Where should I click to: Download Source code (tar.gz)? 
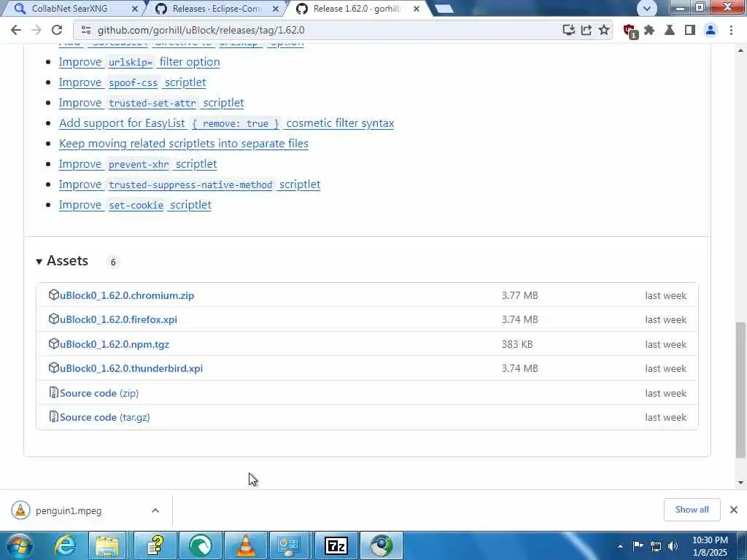105,417
